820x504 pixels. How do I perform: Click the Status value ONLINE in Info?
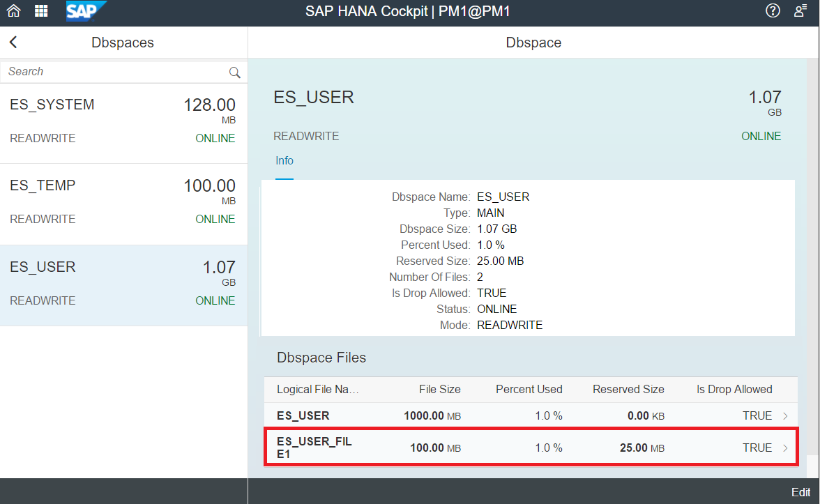[496, 309]
